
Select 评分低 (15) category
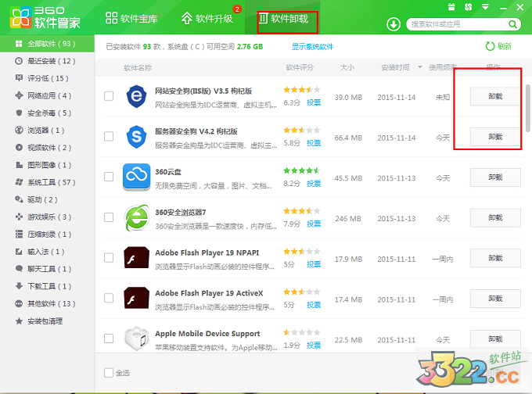tap(47, 78)
